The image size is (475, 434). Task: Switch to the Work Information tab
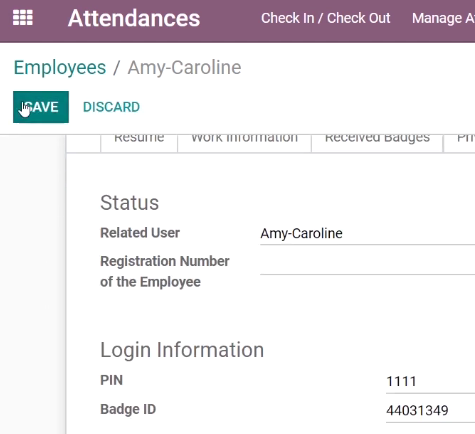coord(244,143)
